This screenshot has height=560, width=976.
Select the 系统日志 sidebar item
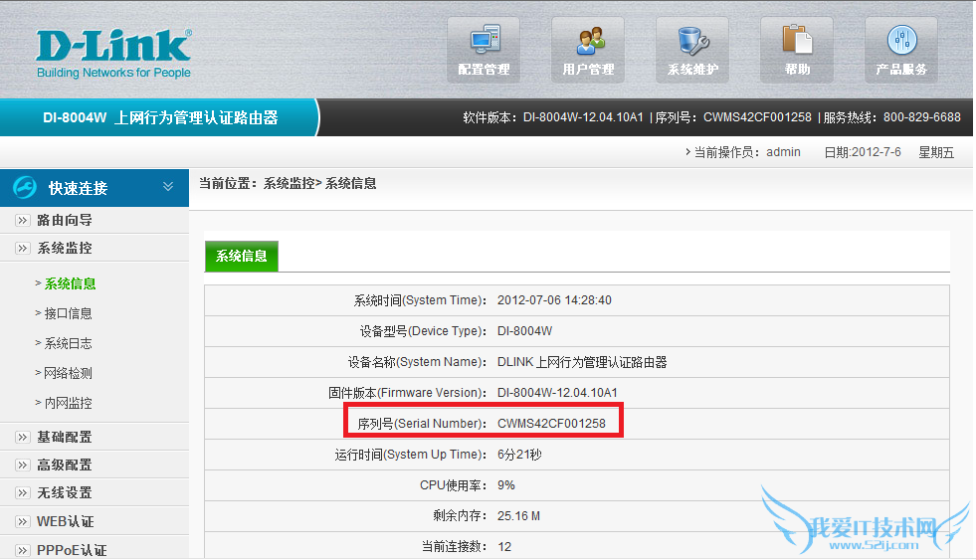[68, 343]
